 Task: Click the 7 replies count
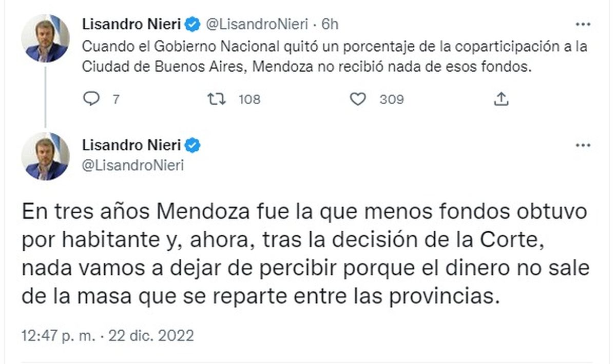pyautogui.click(x=115, y=99)
